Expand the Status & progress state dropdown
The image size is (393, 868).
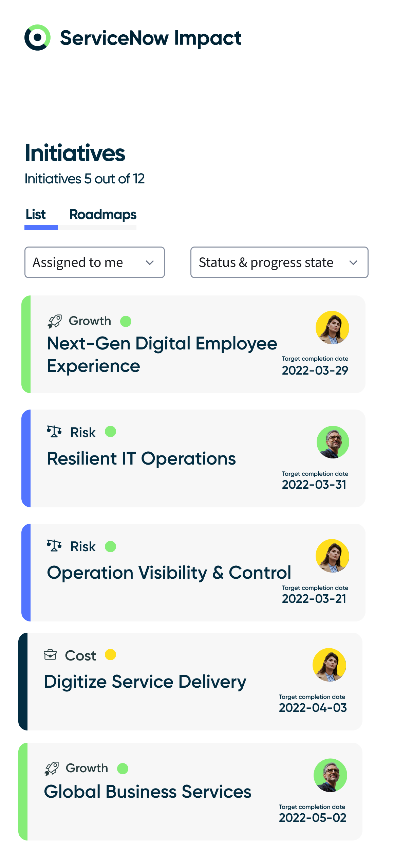(279, 262)
